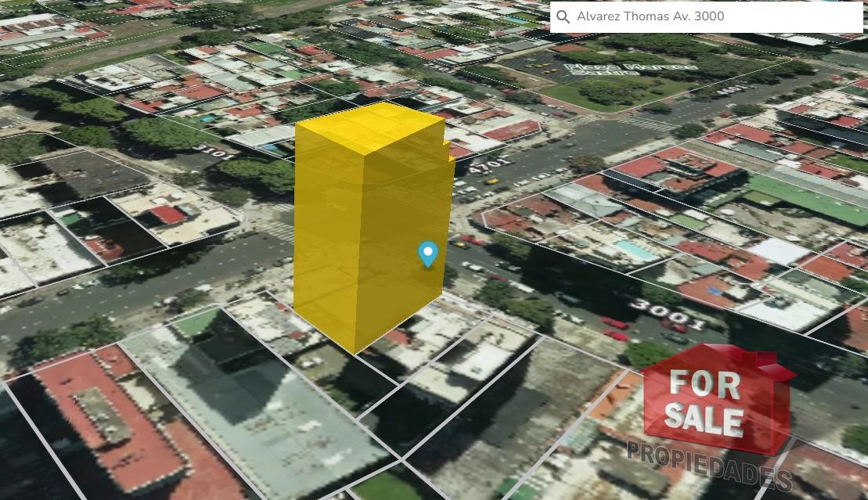The height and width of the screenshot is (500, 868).
Task: Click the grey metal-roof warehouse parcel
Action: tap(254, 405)
